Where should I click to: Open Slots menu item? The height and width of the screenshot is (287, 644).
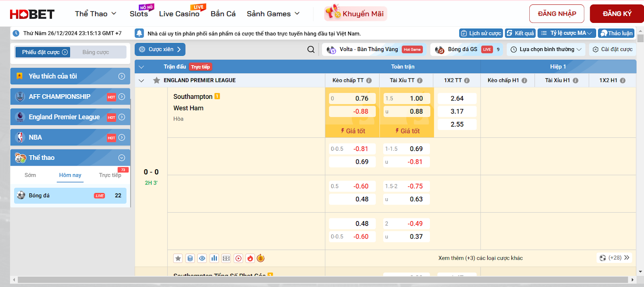point(139,14)
